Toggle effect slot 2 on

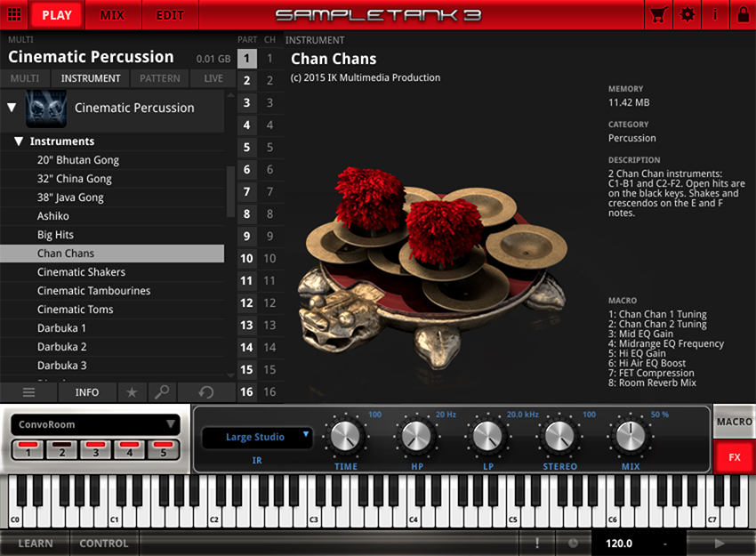click(x=61, y=449)
